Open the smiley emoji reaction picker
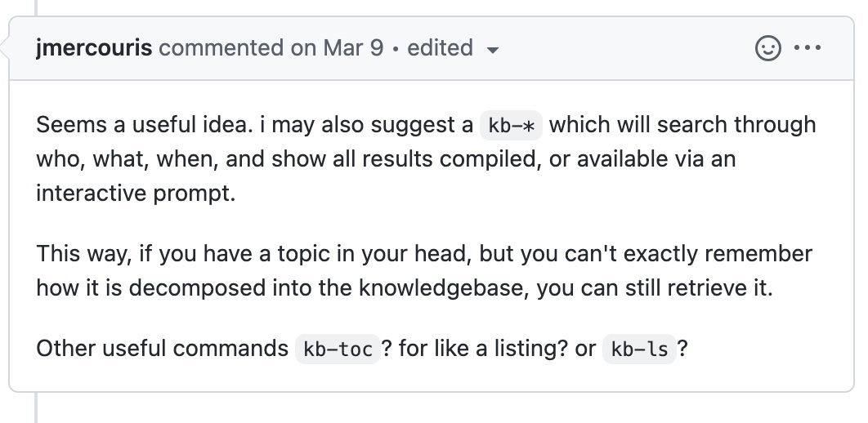Viewport: 868px width, 423px height. tap(767, 49)
